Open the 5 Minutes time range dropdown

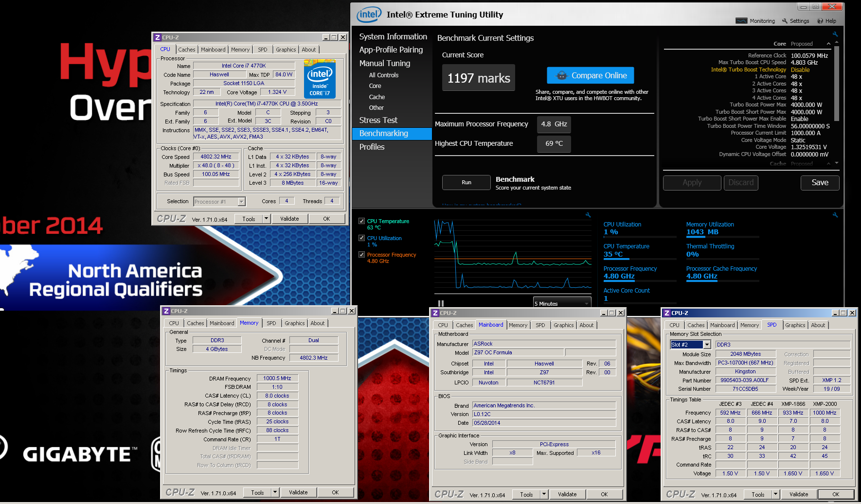coord(562,303)
